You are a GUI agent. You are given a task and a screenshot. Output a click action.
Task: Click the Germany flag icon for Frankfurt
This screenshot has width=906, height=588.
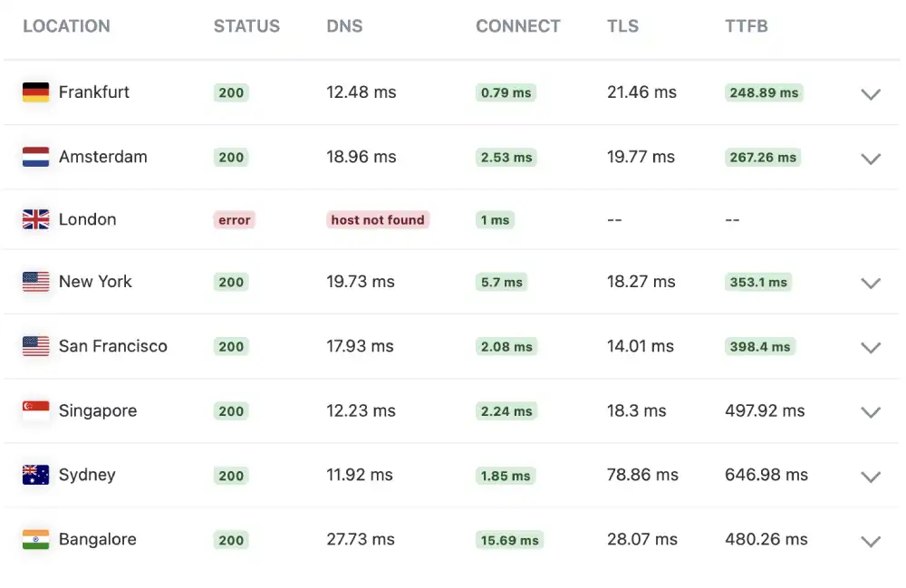coord(34,92)
